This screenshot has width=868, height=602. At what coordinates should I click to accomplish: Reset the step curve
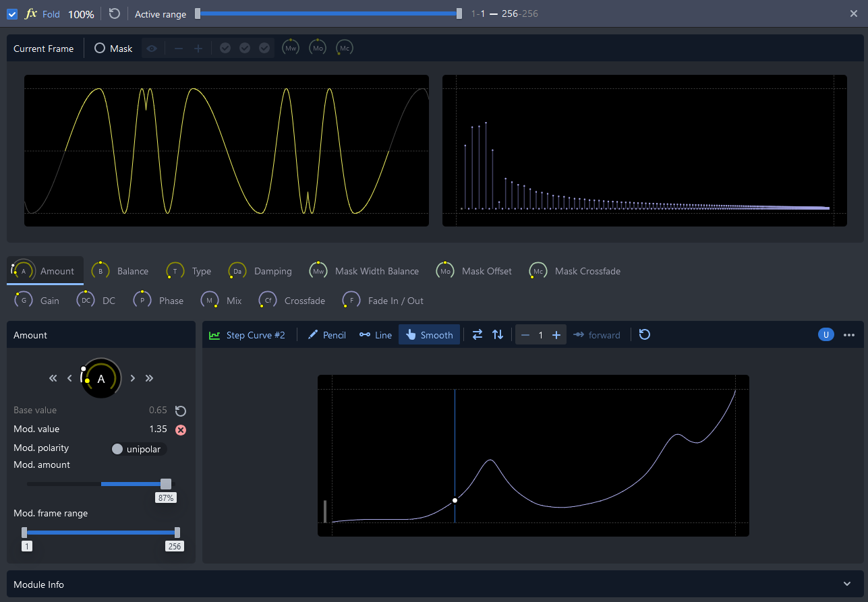645,334
